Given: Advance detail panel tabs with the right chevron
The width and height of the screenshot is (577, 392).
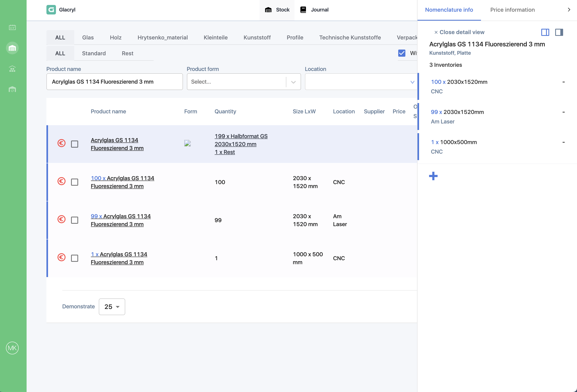Looking at the screenshot, I should [x=569, y=10].
